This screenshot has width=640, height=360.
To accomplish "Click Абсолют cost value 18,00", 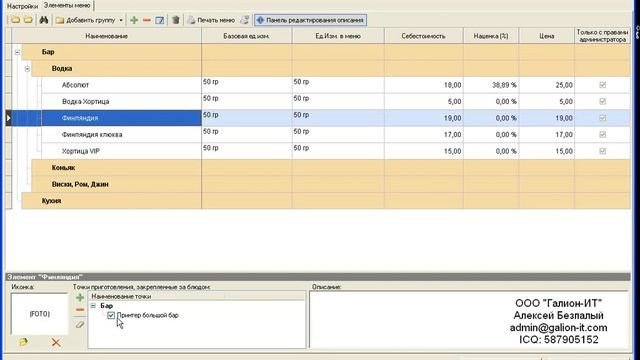I will 452,85.
